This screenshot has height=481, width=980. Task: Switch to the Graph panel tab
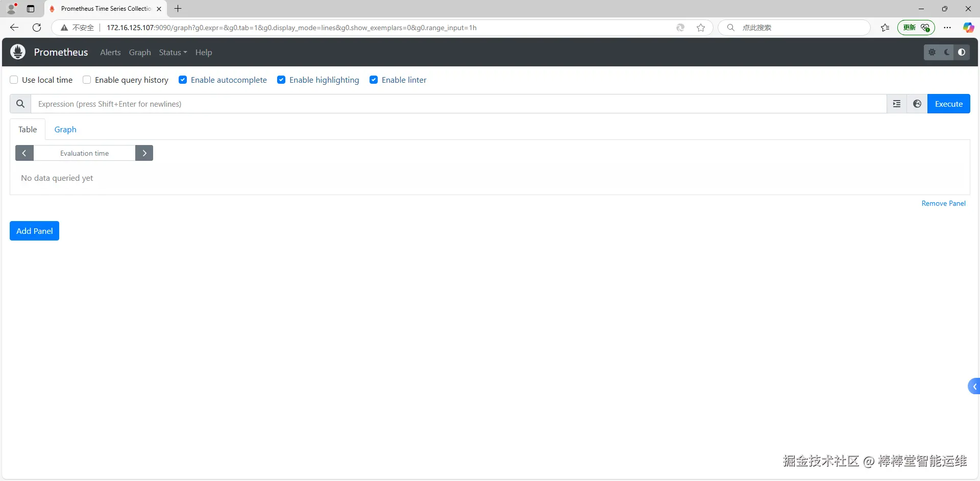click(x=65, y=129)
